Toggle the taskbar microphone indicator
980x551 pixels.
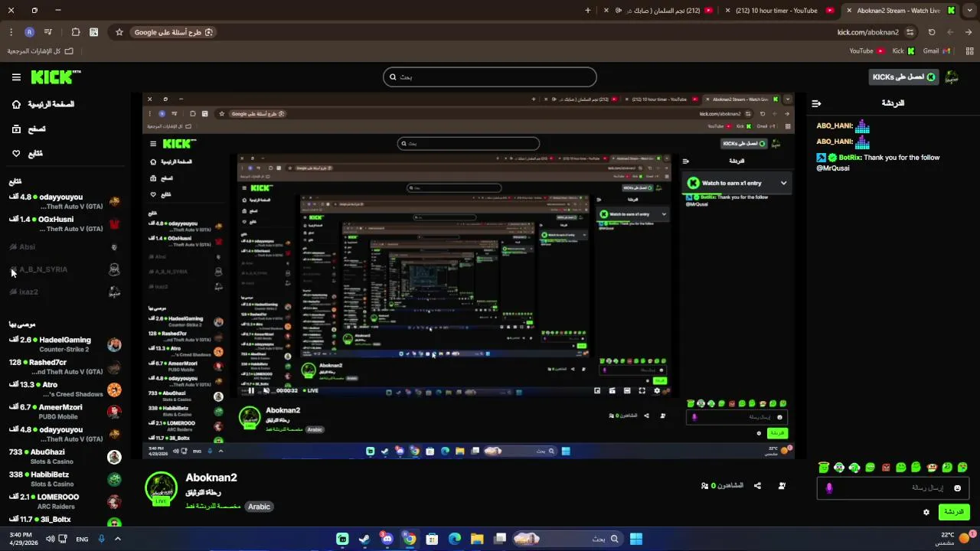(102, 539)
